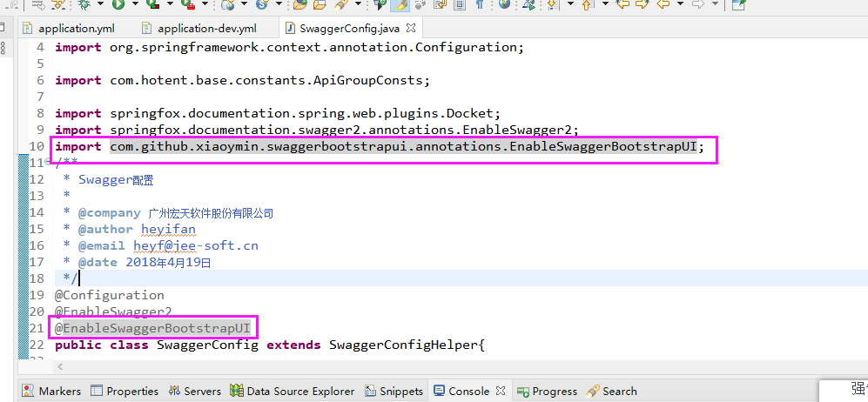This screenshot has width=868, height=402.
Task: Open the Snippets view tab
Action: point(394,391)
